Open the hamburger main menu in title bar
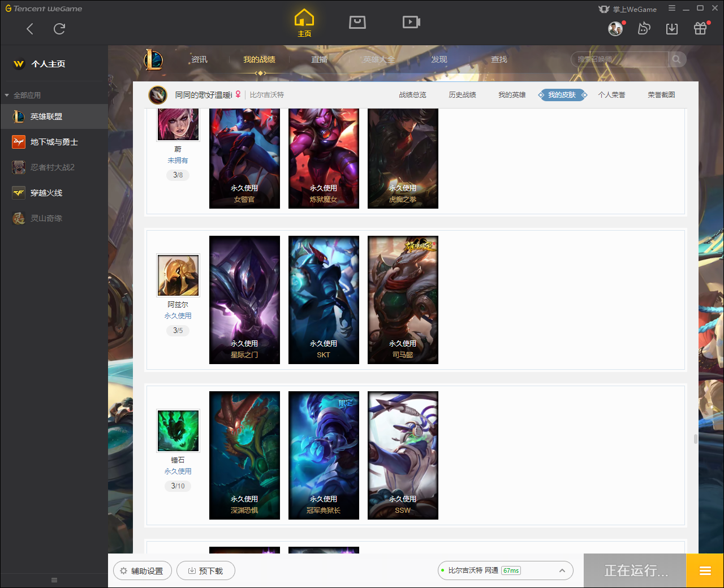Image resolution: width=724 pixels, height=588 pixels. point(672,8)
